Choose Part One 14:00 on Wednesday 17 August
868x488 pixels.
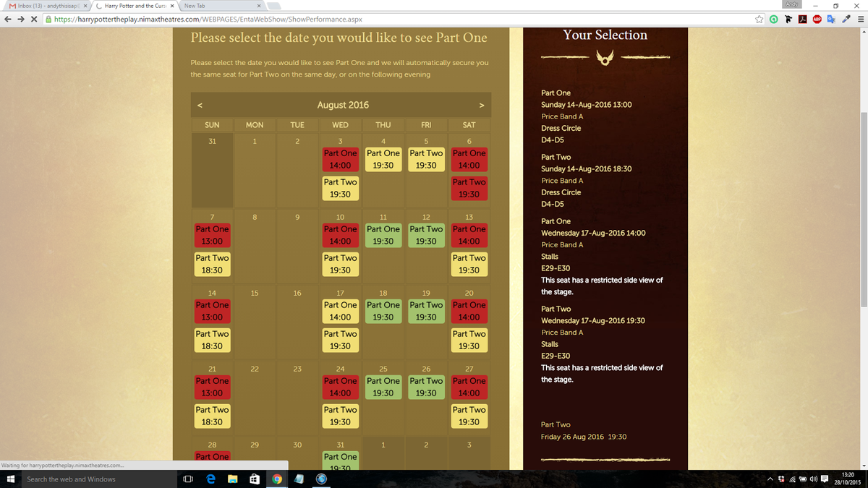tap(340, 311)
